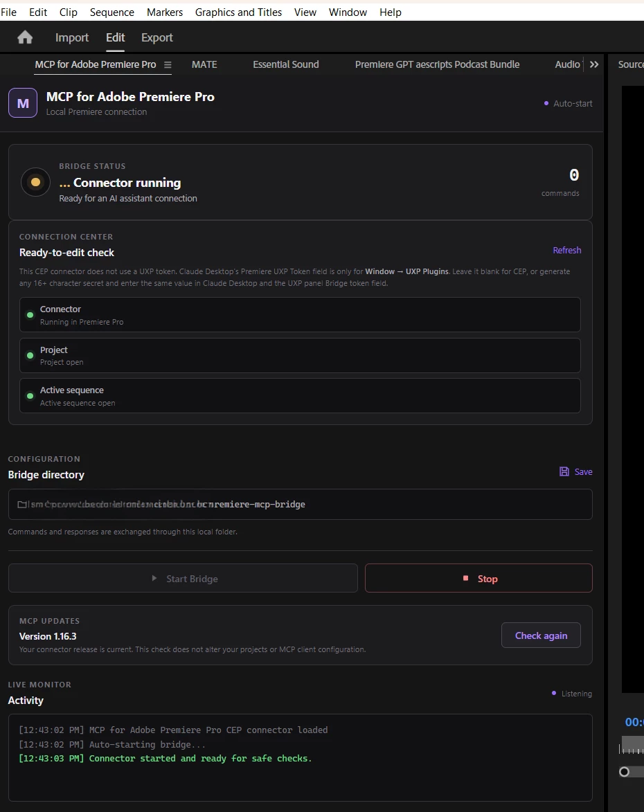
Task: Open the MCP panel hamburger menu
Action: pyautogui.click(x=168, y=65)
